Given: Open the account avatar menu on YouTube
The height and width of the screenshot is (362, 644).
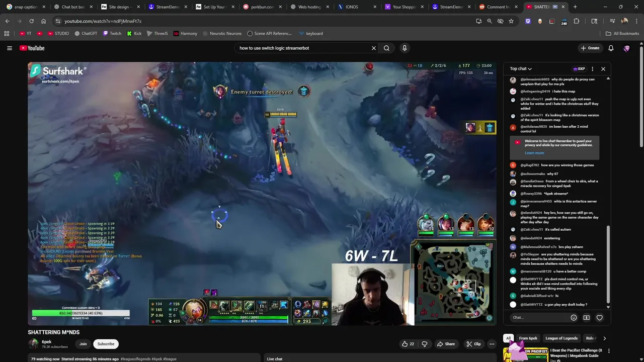Looking at the screenshot, I should (626, 48).
